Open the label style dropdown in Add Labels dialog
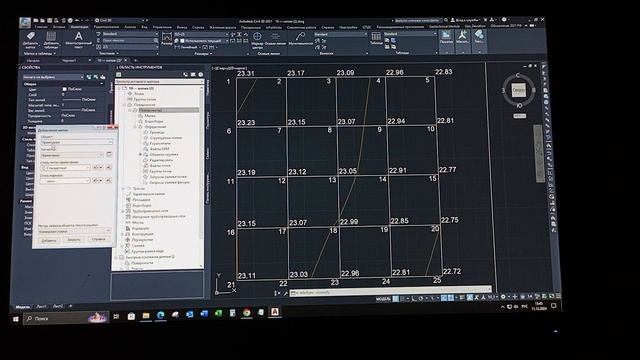 pyautogui.click(x=65, y=168)
